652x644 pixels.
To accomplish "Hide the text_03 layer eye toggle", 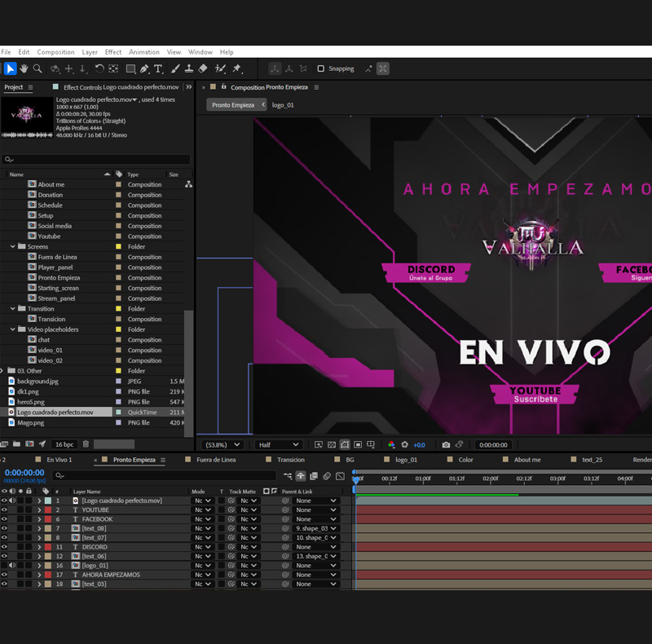I will pyautogui.click(x=4, y=584).
